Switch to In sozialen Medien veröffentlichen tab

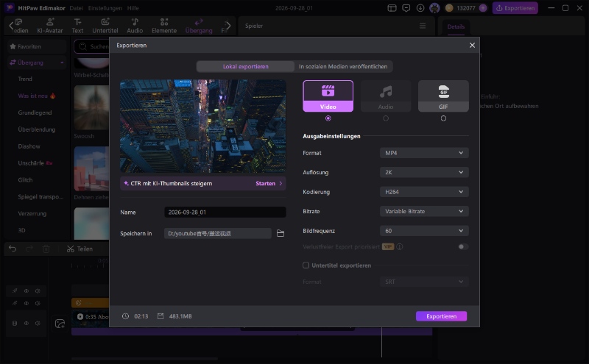click(343, 66)
